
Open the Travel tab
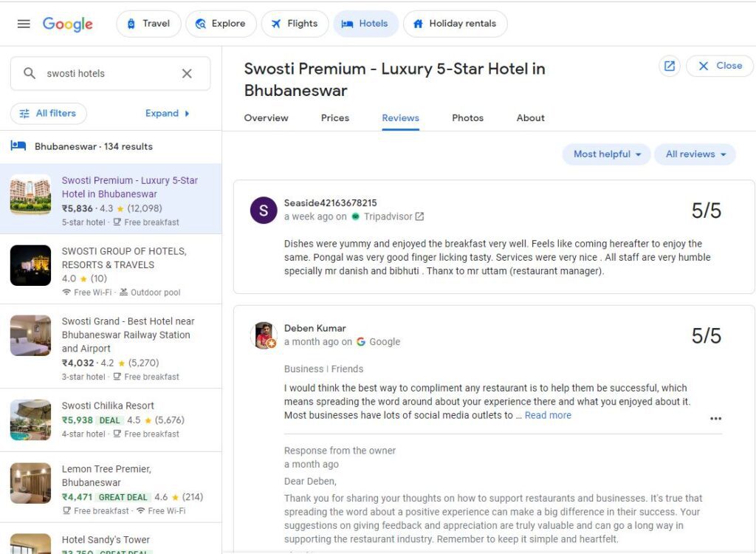(x=148, y=24)
